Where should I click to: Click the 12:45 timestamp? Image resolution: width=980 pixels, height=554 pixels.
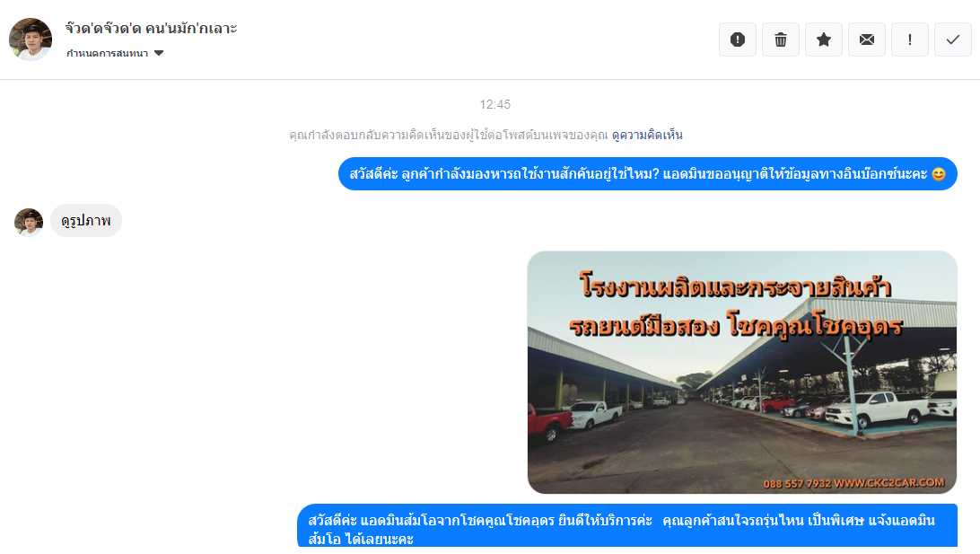[495, 104]
